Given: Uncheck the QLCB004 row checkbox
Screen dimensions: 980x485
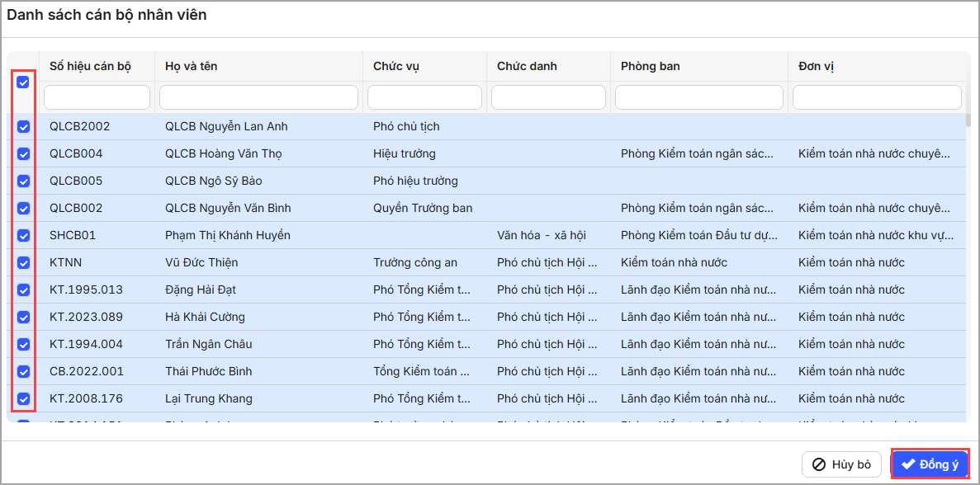Looking at the screenshot, I should (x=23, y=154).
